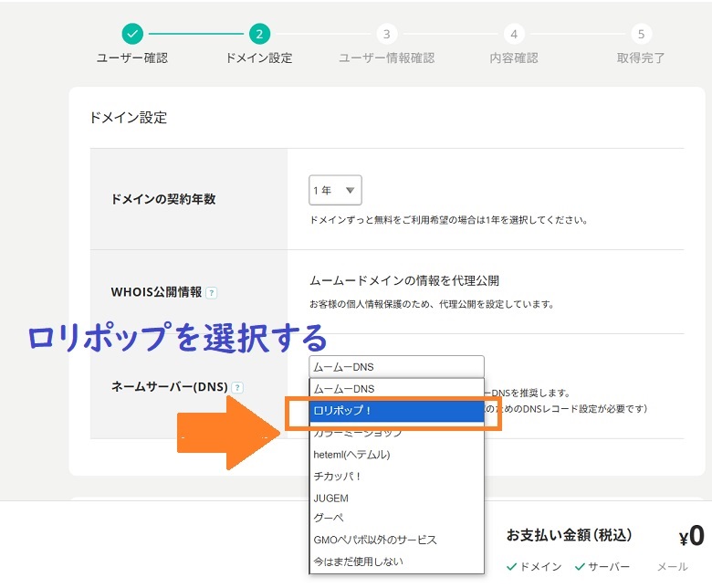Click the 内容確認 step label
This screenshot has width=712, height=588.
[514, 58]
